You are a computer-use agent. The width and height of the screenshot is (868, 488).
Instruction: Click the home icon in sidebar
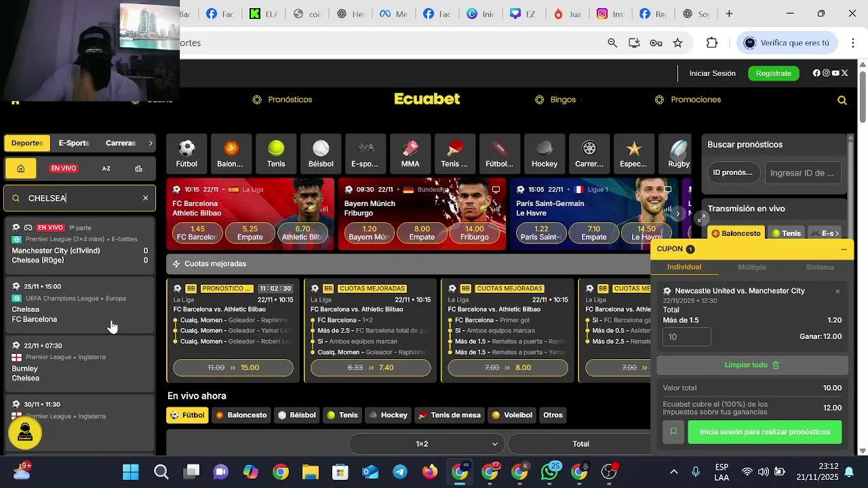21,168
